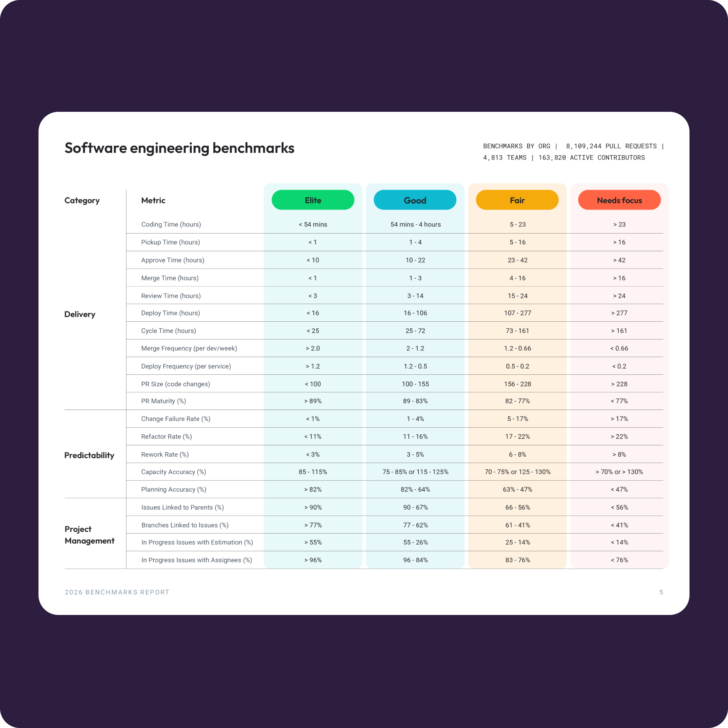Select the orange Fair column badge

click(x=517, y=200)
